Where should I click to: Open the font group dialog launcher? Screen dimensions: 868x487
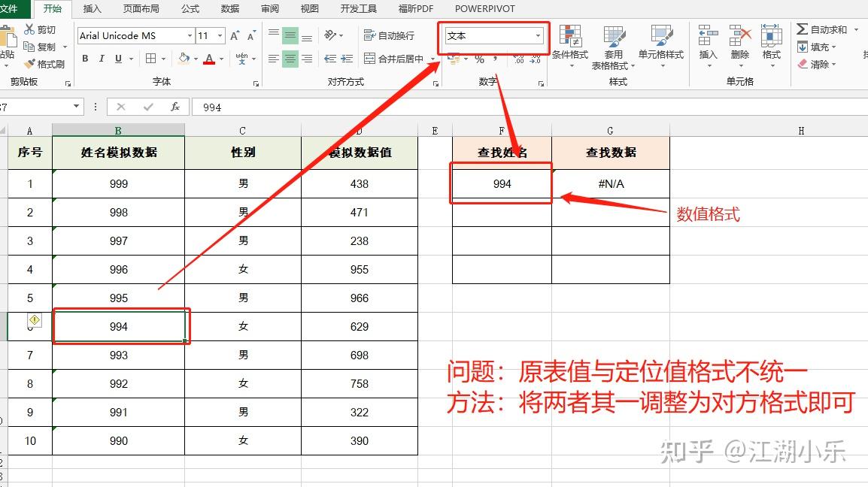click(256, 83)
